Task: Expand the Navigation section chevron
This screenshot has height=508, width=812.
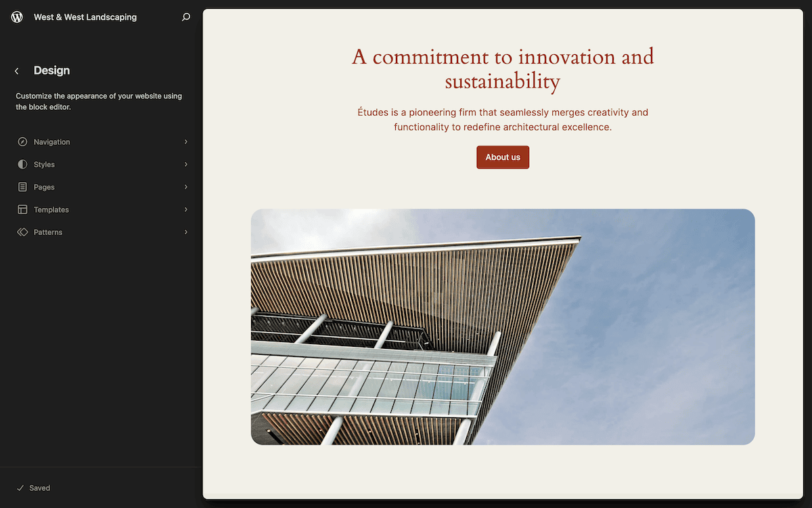Action: pos(185,142)
